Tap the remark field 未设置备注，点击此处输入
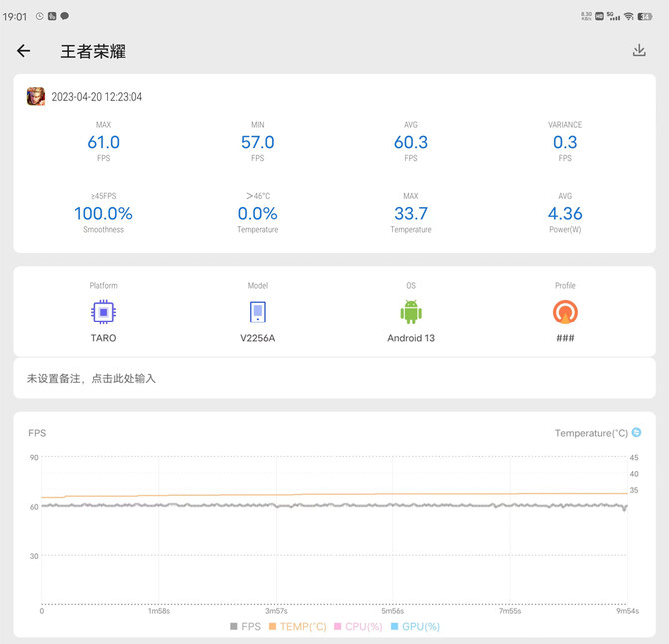The width and height of the screenshot is (669, 644). 334,378
